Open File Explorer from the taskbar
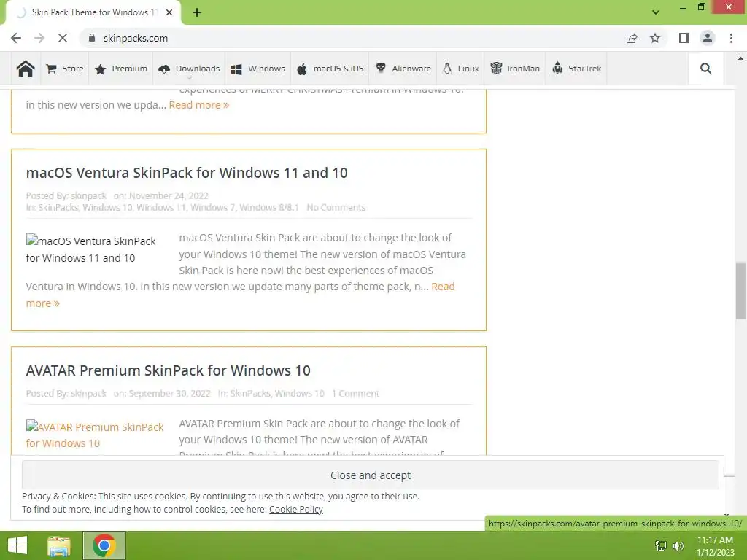The image size is (747, 560). (59, 545)
